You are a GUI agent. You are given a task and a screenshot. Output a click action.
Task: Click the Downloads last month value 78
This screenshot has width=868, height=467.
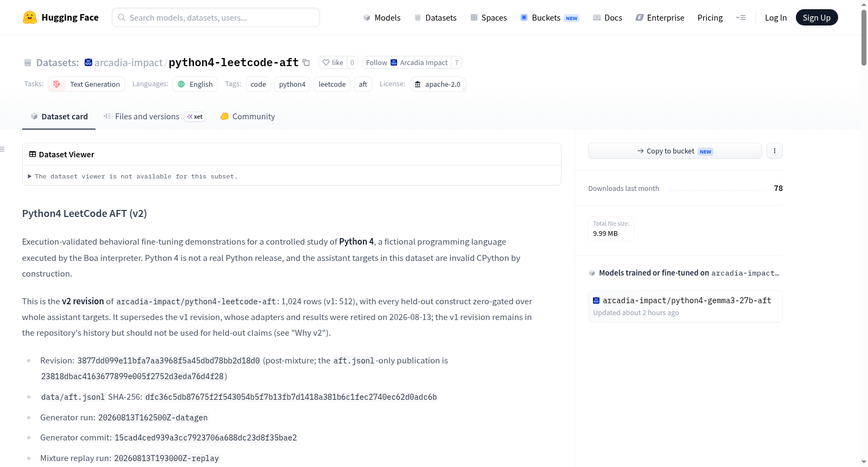tap(778, 188)
